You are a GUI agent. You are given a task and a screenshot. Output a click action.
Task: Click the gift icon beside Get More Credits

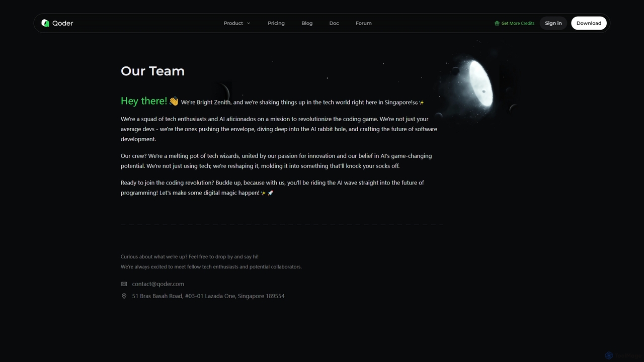pos(497,23)
